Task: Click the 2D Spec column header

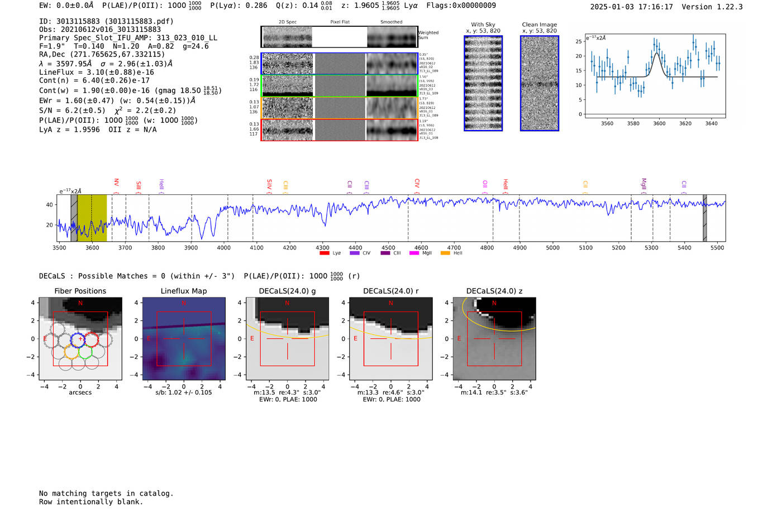Action: (288, 22)
